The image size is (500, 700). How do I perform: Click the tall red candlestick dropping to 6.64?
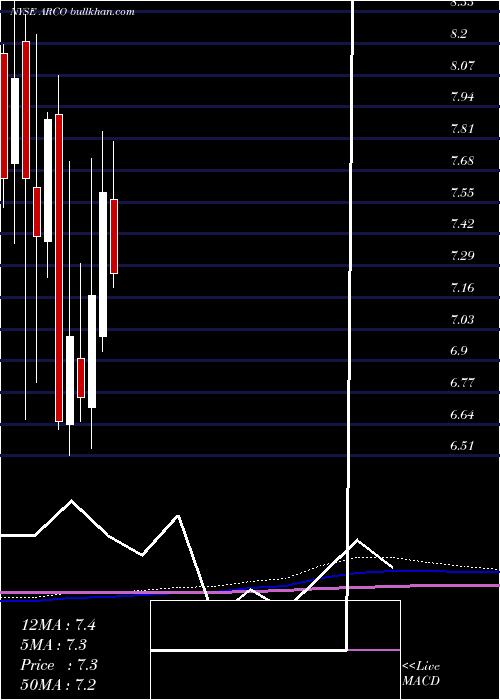(59, 268)
